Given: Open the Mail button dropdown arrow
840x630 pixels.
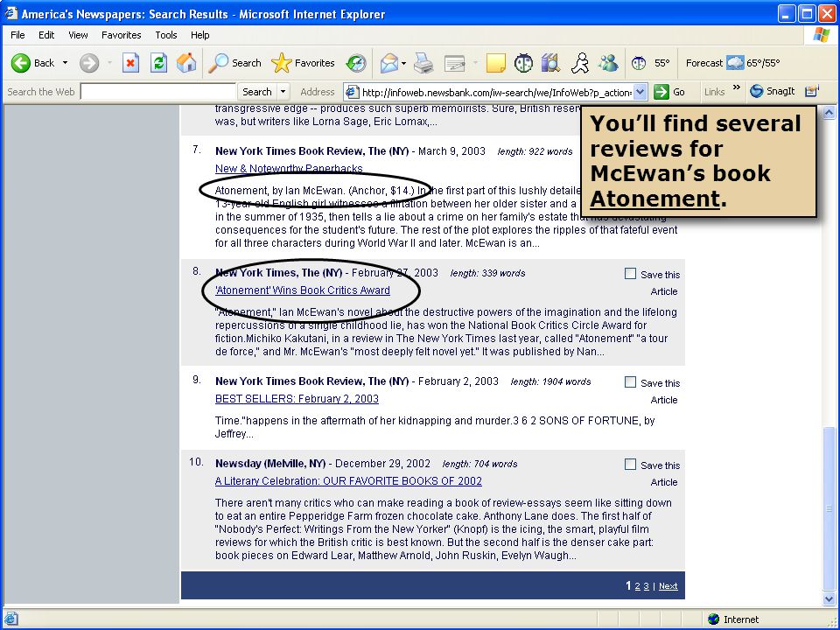Looking at the screenshot, I should point(404,63).
